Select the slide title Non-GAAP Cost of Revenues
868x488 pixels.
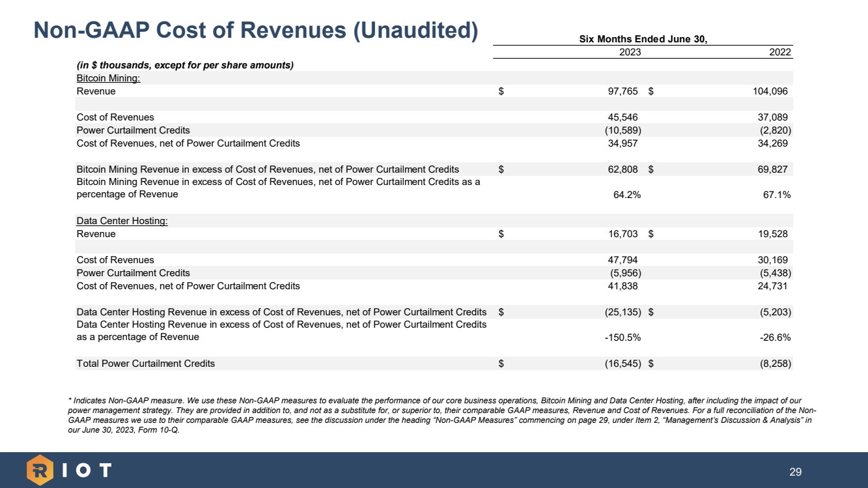click(255, 30)
